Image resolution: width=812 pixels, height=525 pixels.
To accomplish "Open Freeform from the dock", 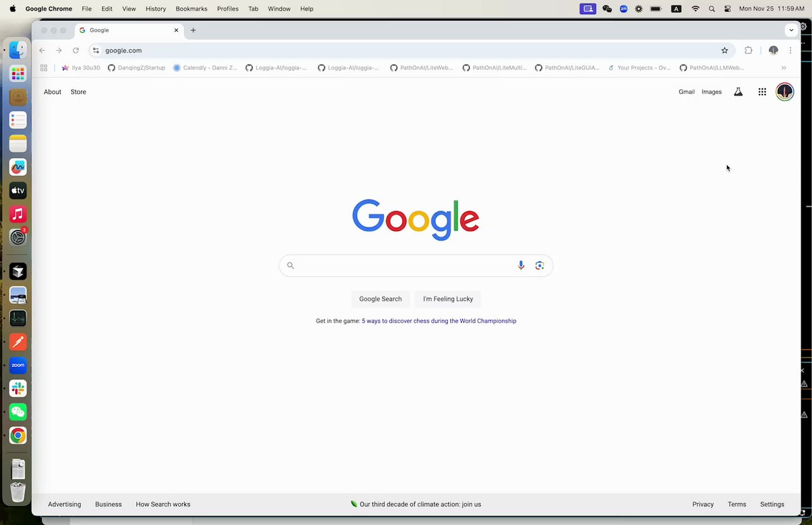I will click(x=18, y=167).
